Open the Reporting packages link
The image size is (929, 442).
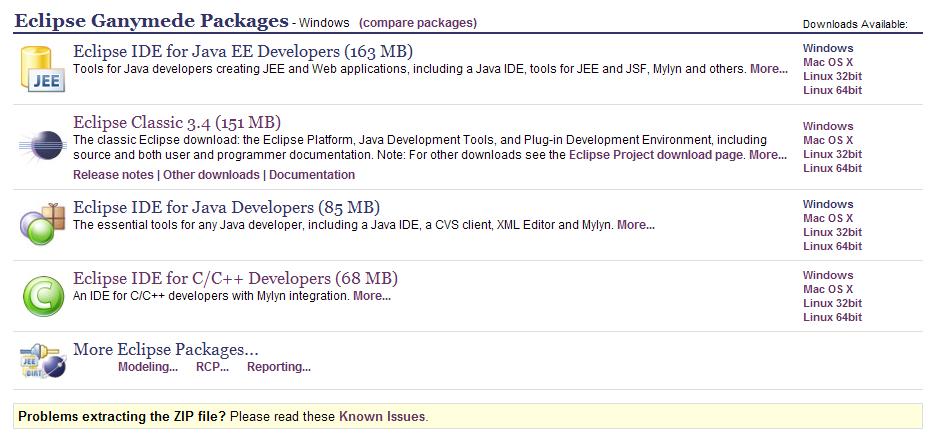(279, 367)
